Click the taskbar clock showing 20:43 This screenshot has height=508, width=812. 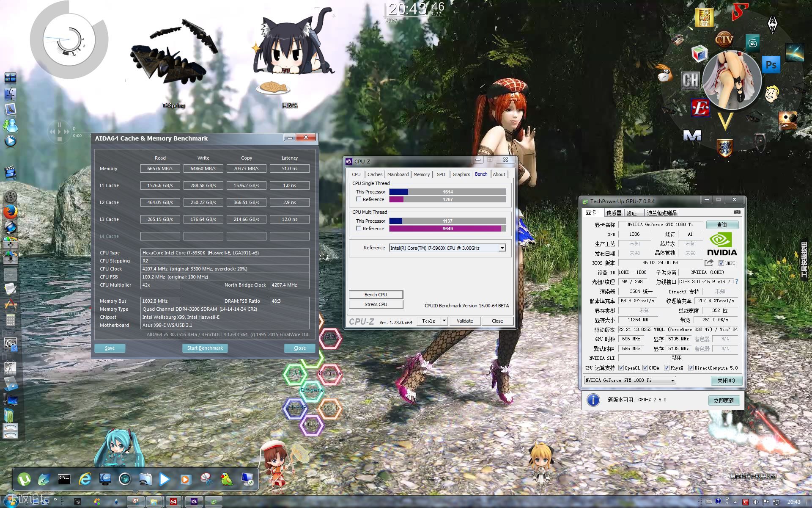794,502
